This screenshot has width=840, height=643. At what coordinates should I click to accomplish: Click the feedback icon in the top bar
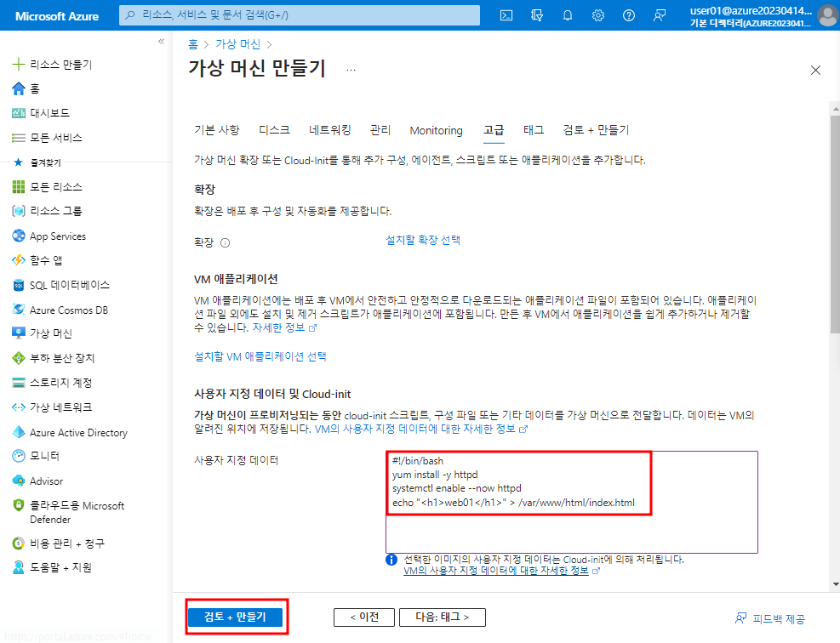pyautogui.click(x=660, y=15)
